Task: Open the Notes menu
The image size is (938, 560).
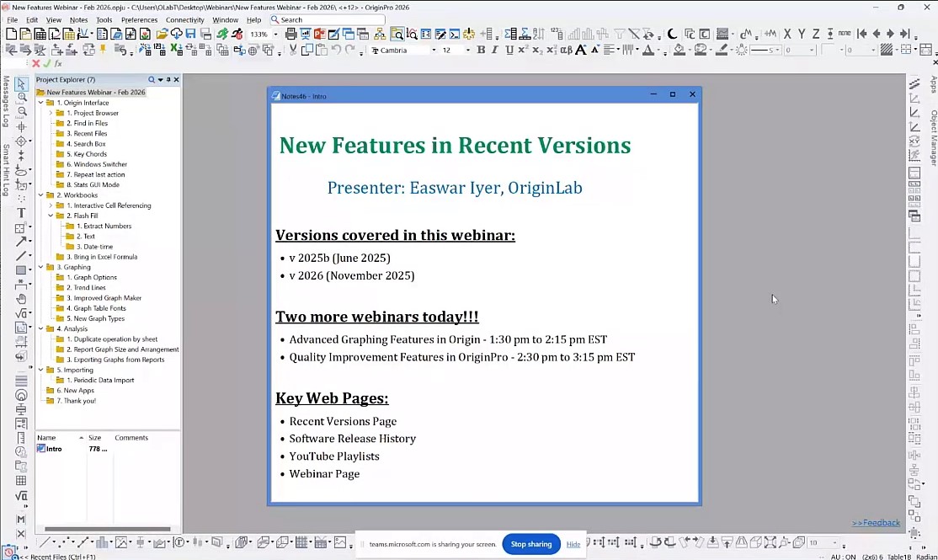Action: click(78, 19)
